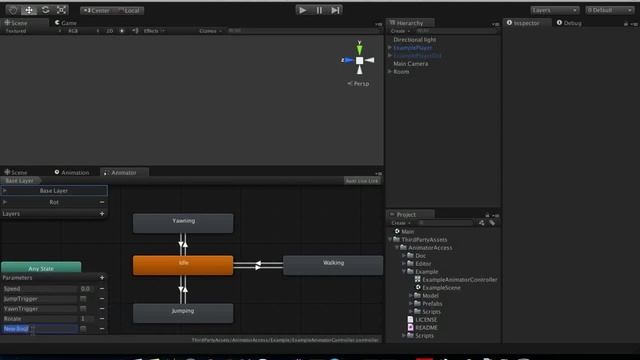Remove the Rotate parameter with minus

pos(102,319)
